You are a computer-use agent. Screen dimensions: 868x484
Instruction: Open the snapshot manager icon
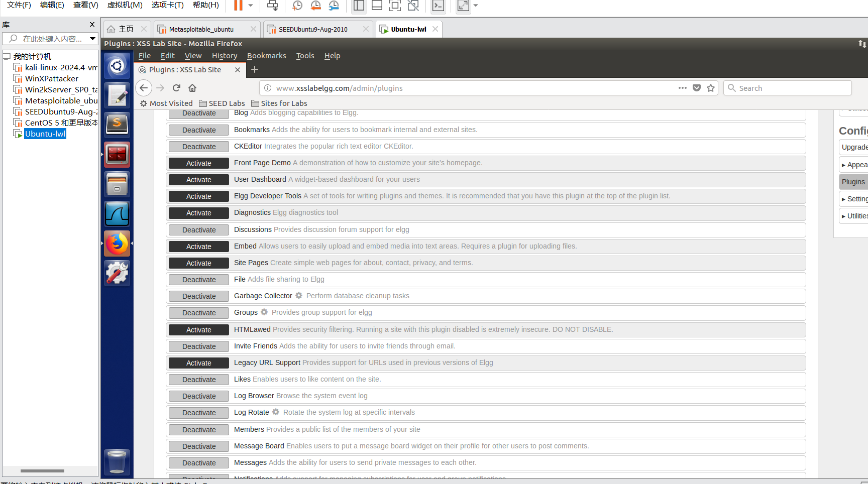point(334,6)
